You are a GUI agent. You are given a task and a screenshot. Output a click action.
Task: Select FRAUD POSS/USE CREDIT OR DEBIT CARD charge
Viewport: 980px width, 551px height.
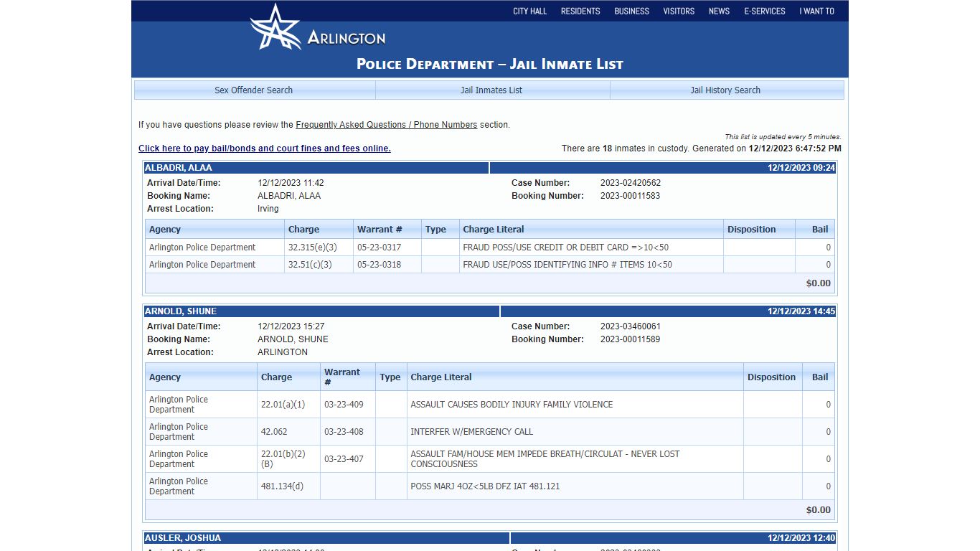coord(566,248)
